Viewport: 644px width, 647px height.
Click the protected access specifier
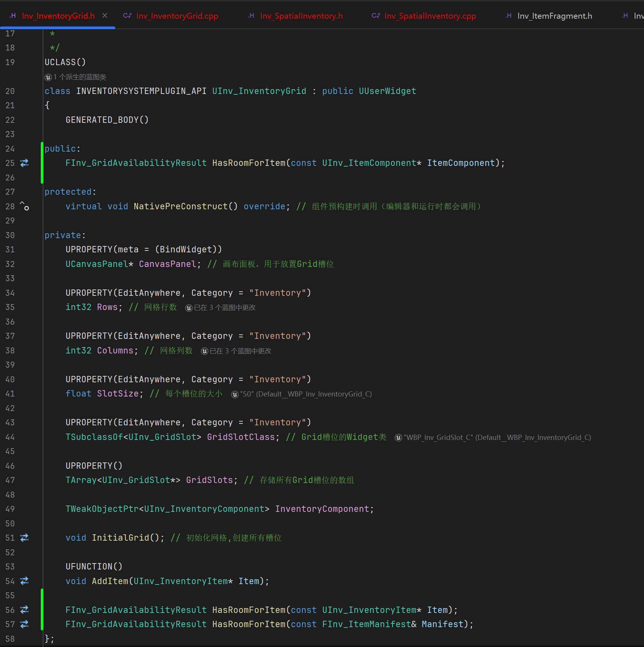point(68,192)
